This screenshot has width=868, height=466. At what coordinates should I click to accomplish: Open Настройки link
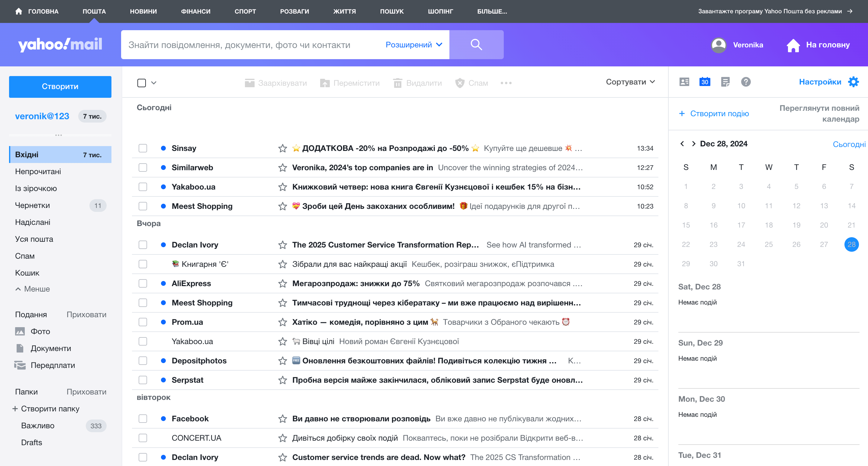(x=820, y=82)
